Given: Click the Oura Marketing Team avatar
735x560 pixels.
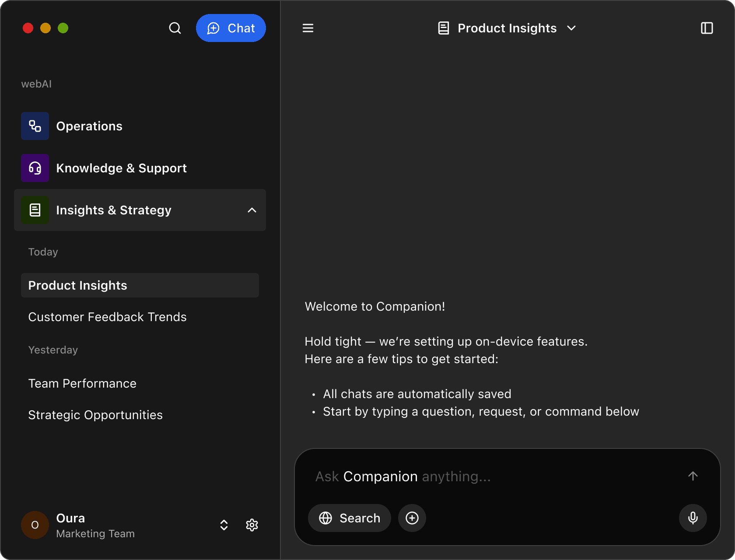Looking at the screenshot, I should pyautogui.click(x=35, y=525).
